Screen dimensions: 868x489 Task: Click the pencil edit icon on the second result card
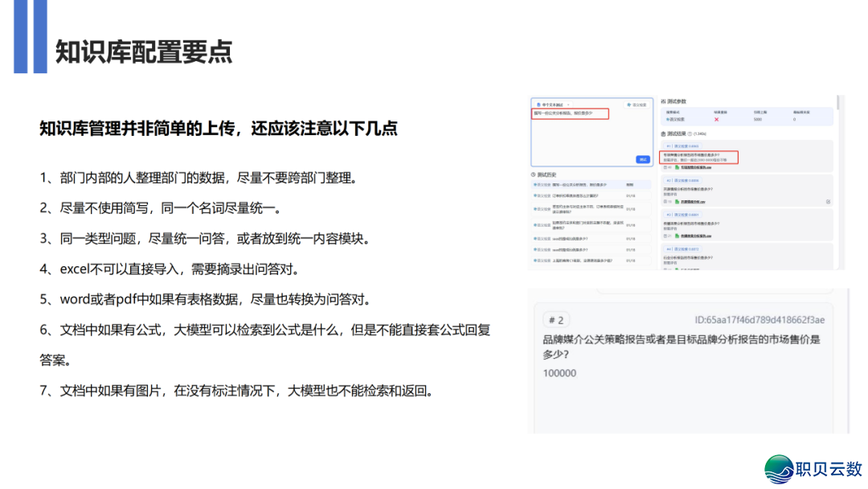click(x=828, y=201)
